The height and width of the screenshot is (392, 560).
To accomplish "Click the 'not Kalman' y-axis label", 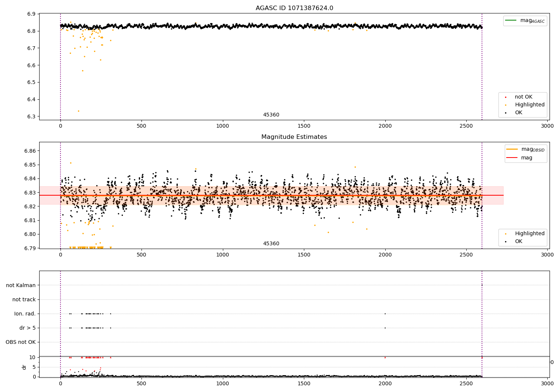I will click(x=21, y=285).
